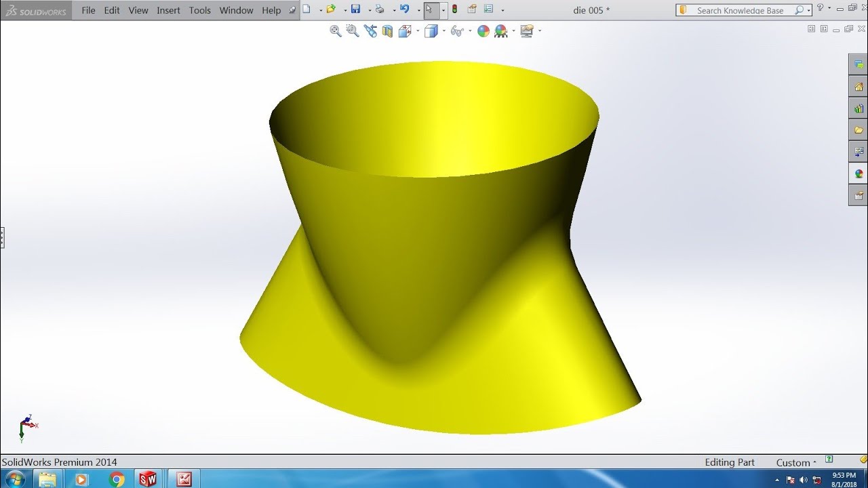Open Chrome from the taskbar
Image resolution: width=868 pixels, height=488 pixels.
pyautogui.click(x=117, y=479)
